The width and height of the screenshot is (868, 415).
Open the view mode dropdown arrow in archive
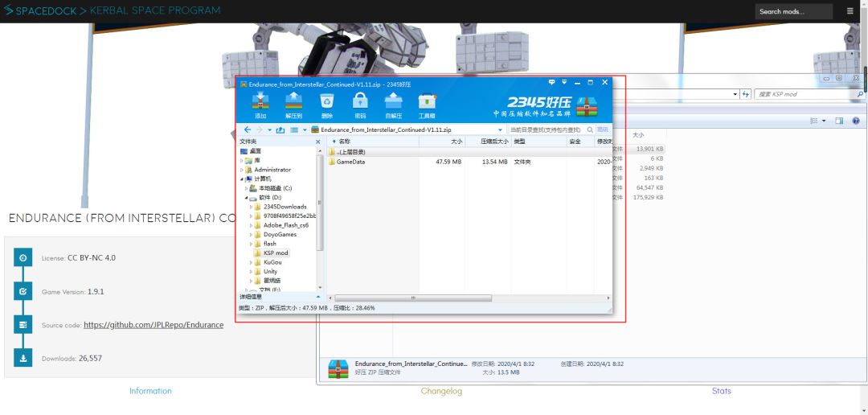(x=304, y=130)
